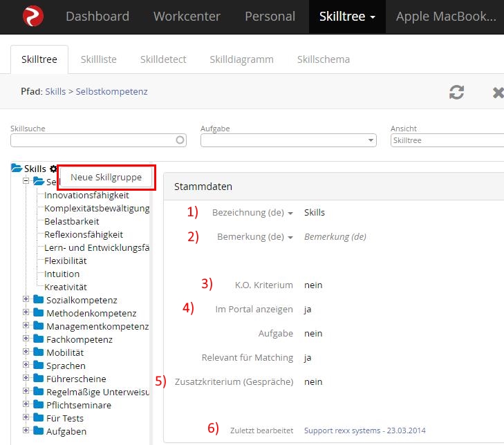This screenshot has width=504, height=445.
Task: Open the Skilltree menu in top navigation
Action: [347, 17]
